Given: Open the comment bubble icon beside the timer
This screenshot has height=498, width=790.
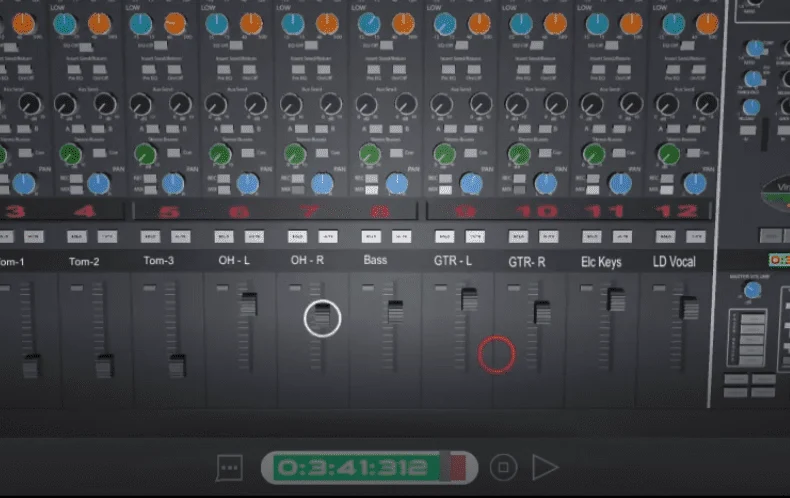Looking at the screenshot, I should pyautogui.click(x=229, y=468).
